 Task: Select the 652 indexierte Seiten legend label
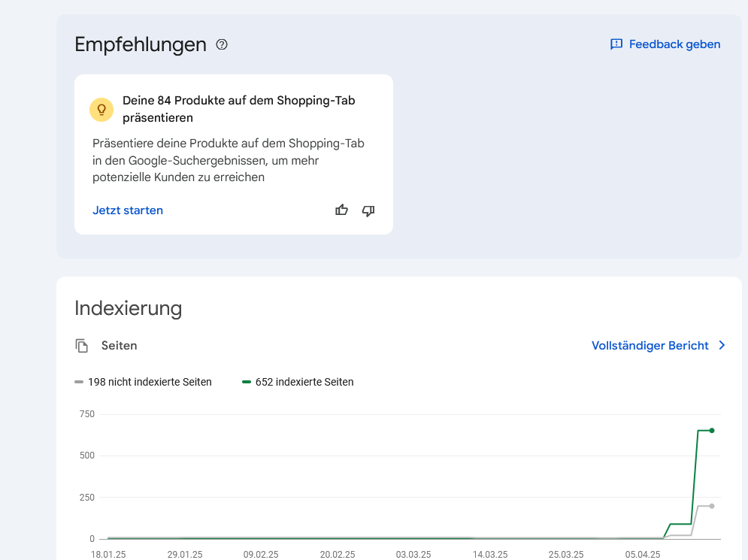point(304,382)
